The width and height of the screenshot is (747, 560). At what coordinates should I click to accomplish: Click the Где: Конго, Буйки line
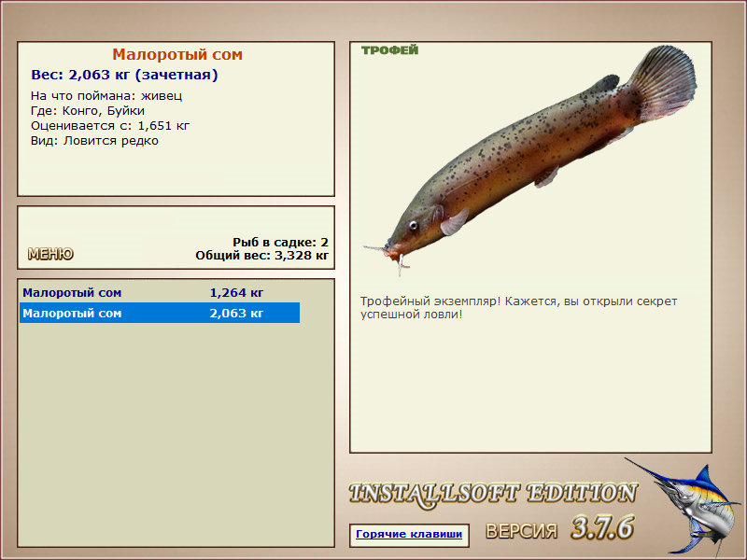pyautogui.click(x=88, y=111)
